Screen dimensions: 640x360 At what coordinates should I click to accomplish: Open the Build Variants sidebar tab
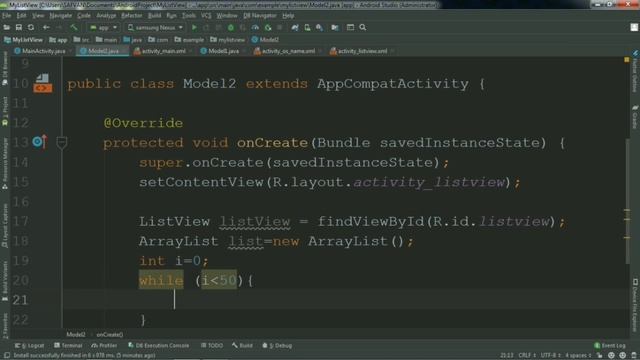pyautogui.click(x=5, y=281)
